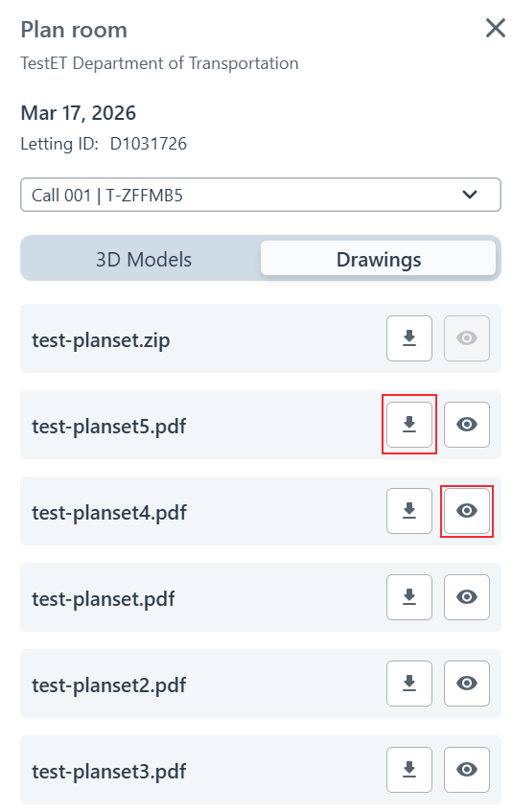Select the test-planset3.pdf file name
The image size is (512, 812).
pyautogui.click(x=108, y=772)
